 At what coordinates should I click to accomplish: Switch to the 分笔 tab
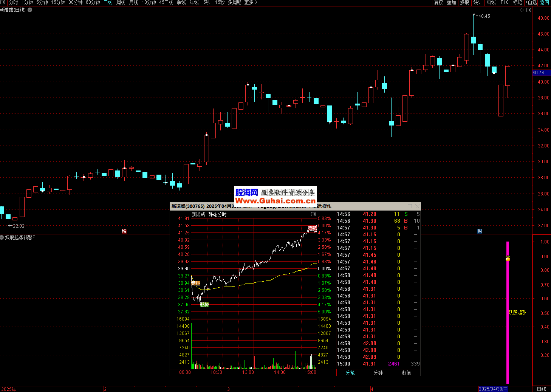350,373
